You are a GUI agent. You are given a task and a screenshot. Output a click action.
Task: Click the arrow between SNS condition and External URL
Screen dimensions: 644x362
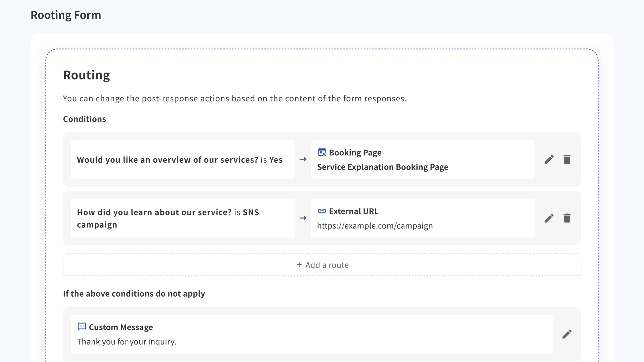pyautogui.click(x=303, y=218)
